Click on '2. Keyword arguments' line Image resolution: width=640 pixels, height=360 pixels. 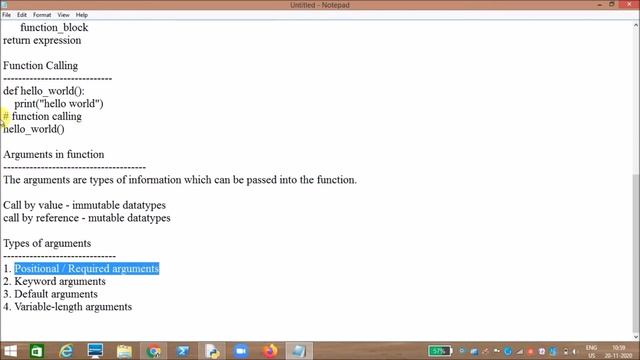click(54, 281)
